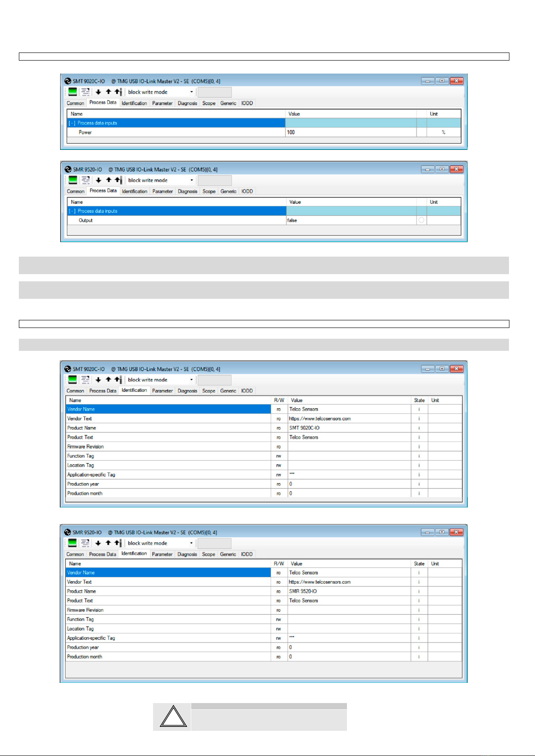Click download arrow in SMT 9020C-IO Identification window

click(98, 380)
